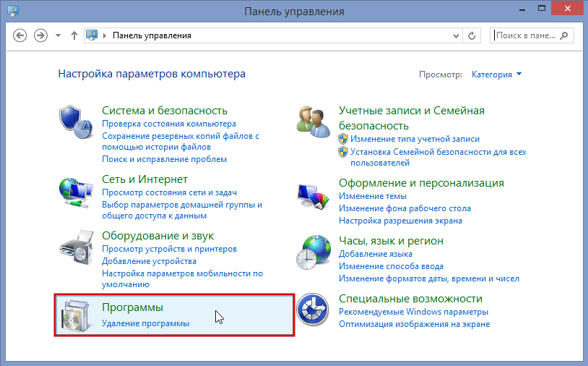Open Просмотр устройств и принтеров link
Image resolution: width=588 pixels, height=366 pixels.
pos(170,249)
